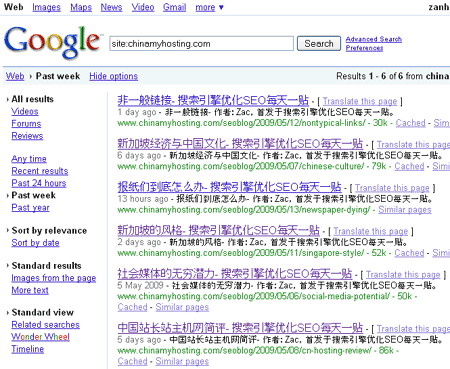450x369 pixels.
Task: Open Timeline view
Action: (x=28, y=349)
